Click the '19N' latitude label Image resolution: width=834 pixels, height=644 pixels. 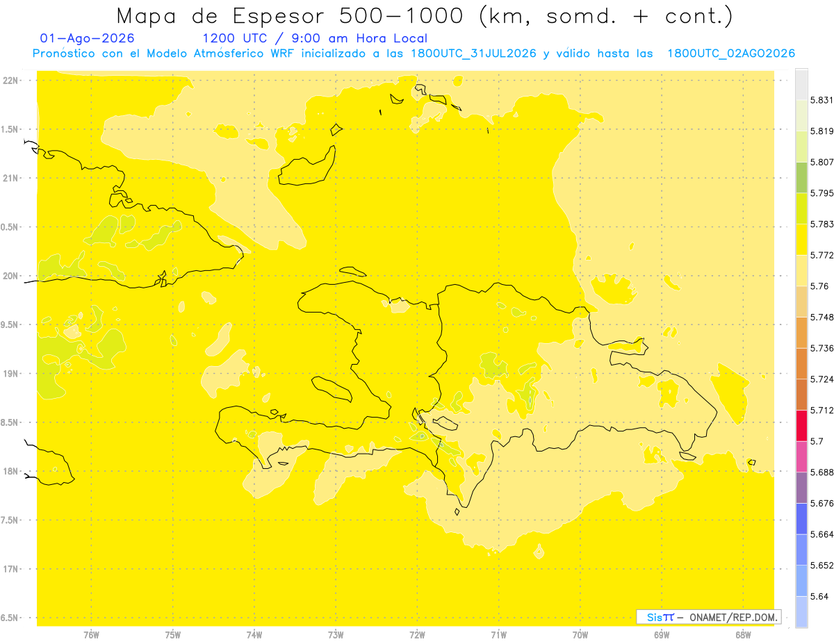click(12, 374)
